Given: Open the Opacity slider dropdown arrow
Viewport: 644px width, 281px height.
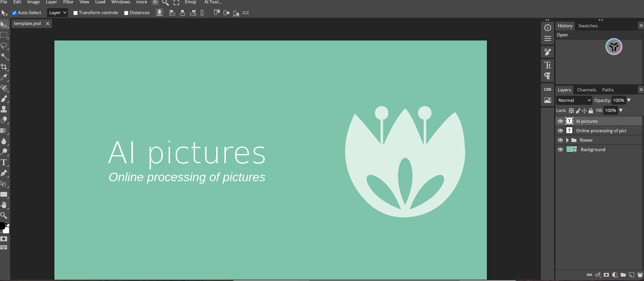Looking at the screenshot, I should pos(629,100).
